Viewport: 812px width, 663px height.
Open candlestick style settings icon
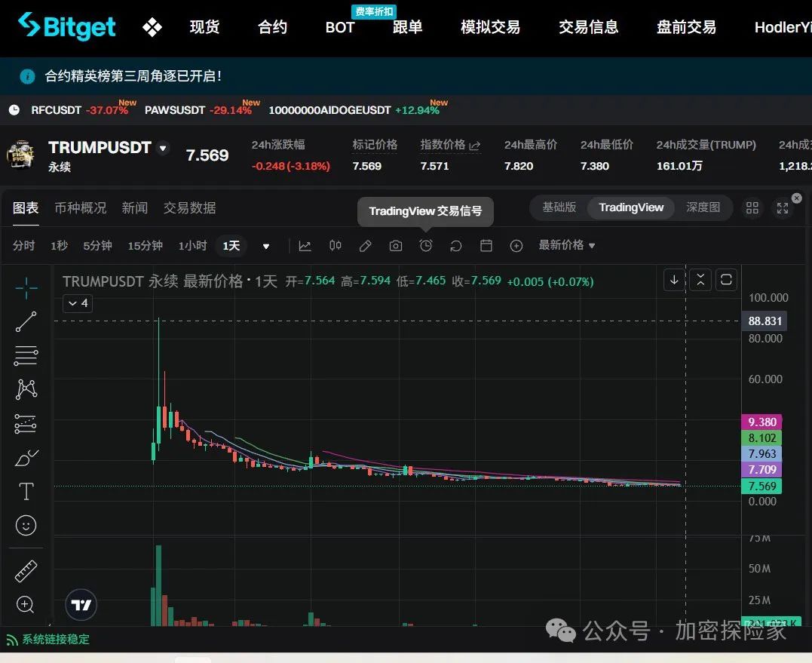coord(335,246)
